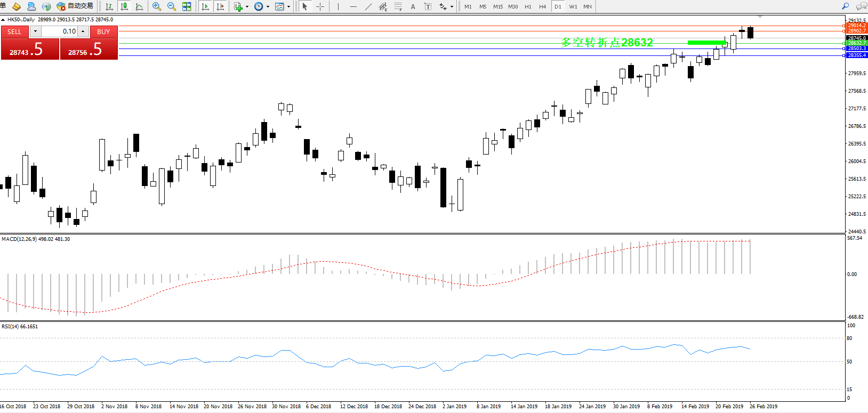Switch to the H4 timeframe
Image resolution: width=868 pixels, height=413 pixels.
pos(542,6)
